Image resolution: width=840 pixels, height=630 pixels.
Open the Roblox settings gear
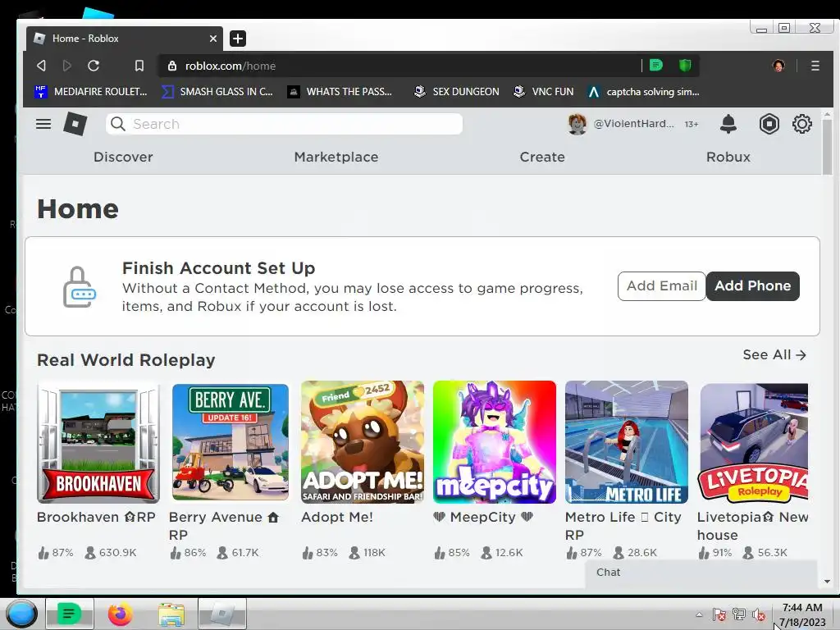[802, 124]
